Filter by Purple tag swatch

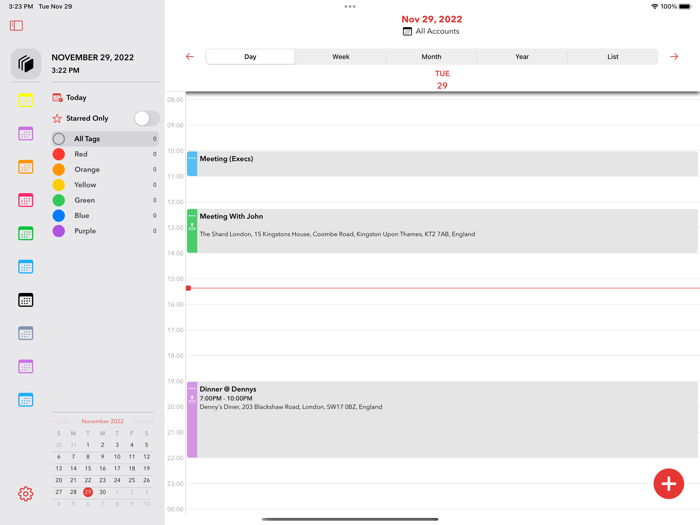point(58,231)
